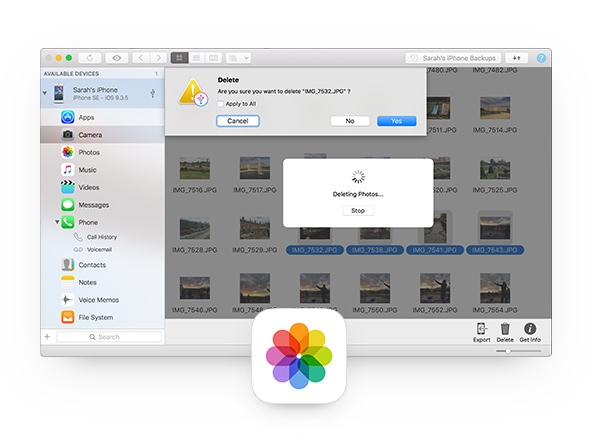Image resolution: width=600 pixels, height=448 pixels.
Task: Open the arrange-by dropdown
Action: (238, 58)
